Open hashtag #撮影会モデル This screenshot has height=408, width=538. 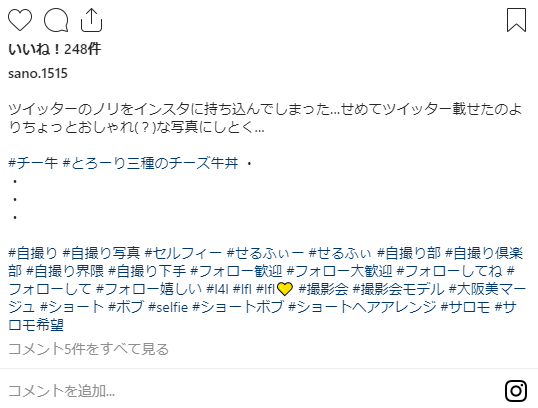tap(398, 289)
